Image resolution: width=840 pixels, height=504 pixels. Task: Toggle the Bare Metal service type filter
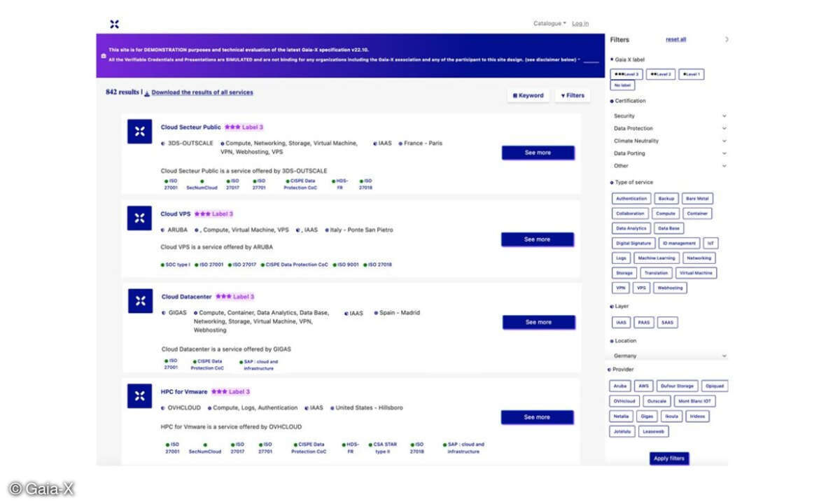[x=697, y=199]
